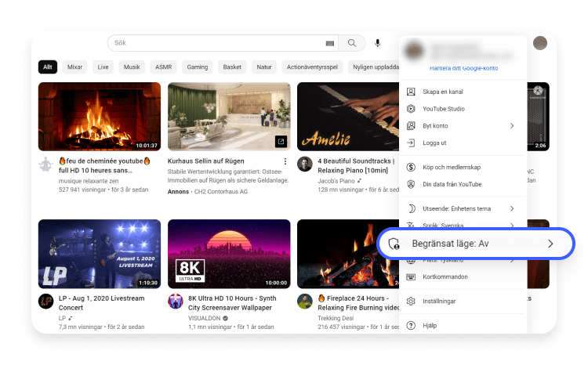Select the Actionäventyrsspel filter chip
Viewport: 588px width, 365px height.
pos(312,67)
